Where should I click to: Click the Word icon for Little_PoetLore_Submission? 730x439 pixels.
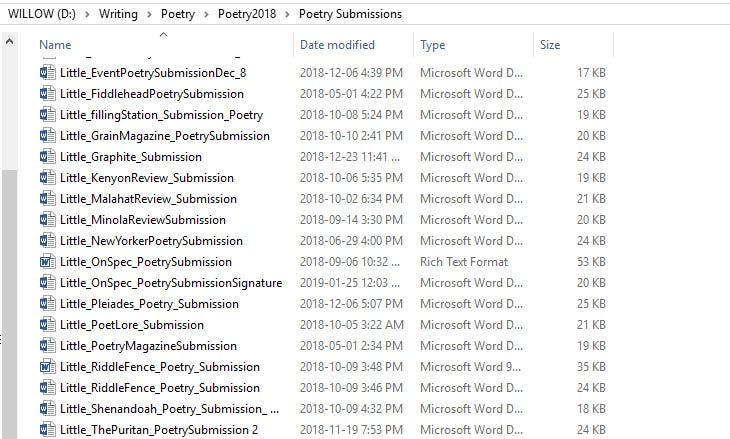tap(47, 324)
